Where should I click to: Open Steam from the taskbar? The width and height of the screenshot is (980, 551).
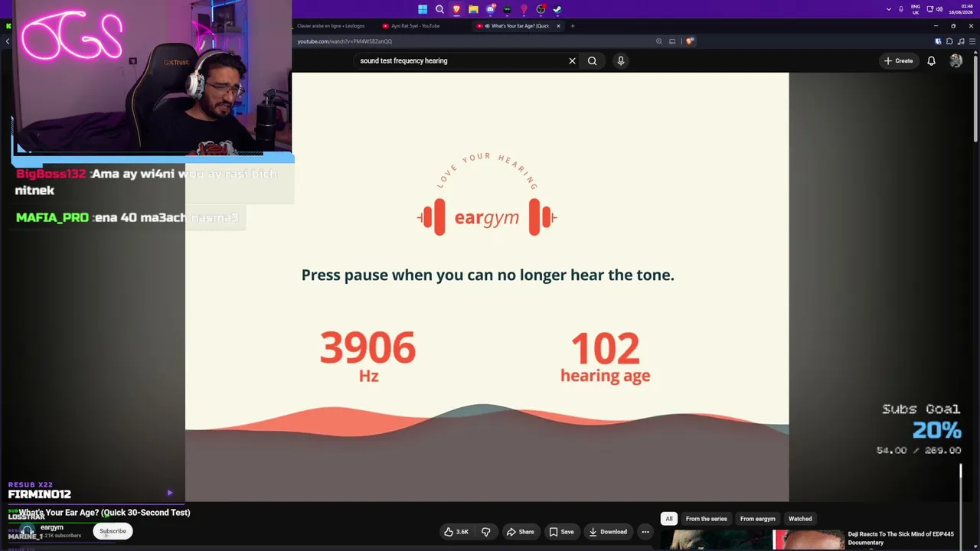click(557, 9)
